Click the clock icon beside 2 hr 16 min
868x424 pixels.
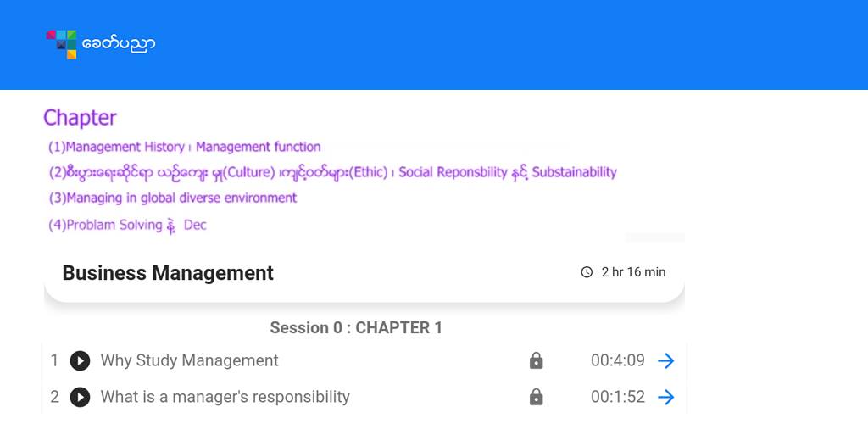(x=587, y=272)
